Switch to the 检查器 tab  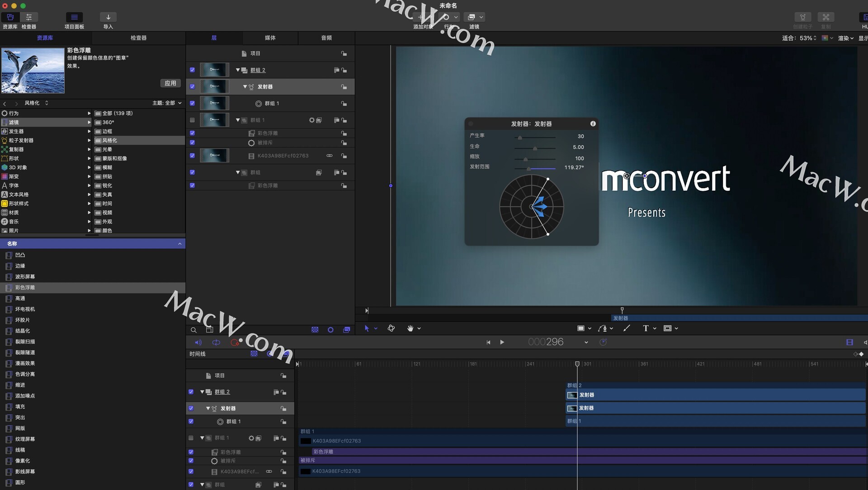(138, 38)
